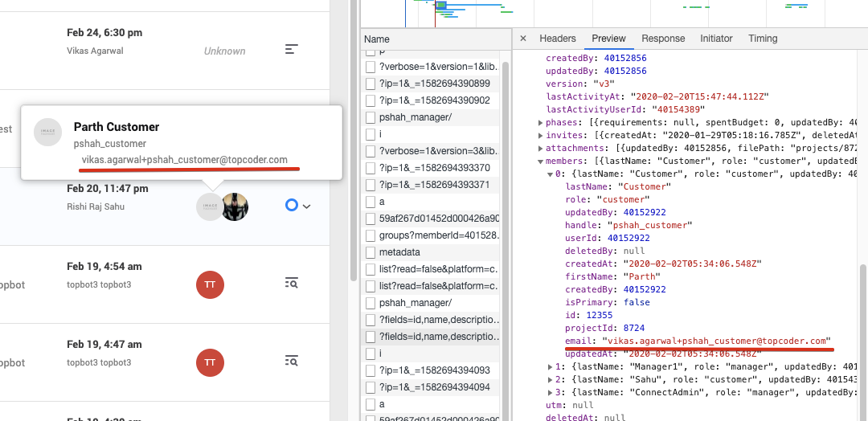Viewport: 868px width, 421px height.
Task: Click the Feb 20, 11:47 pm date
Action: [x=108, y=189]
